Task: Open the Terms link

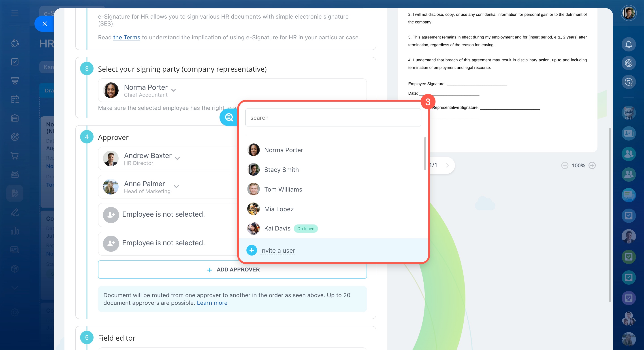Action: pos(126,37)
